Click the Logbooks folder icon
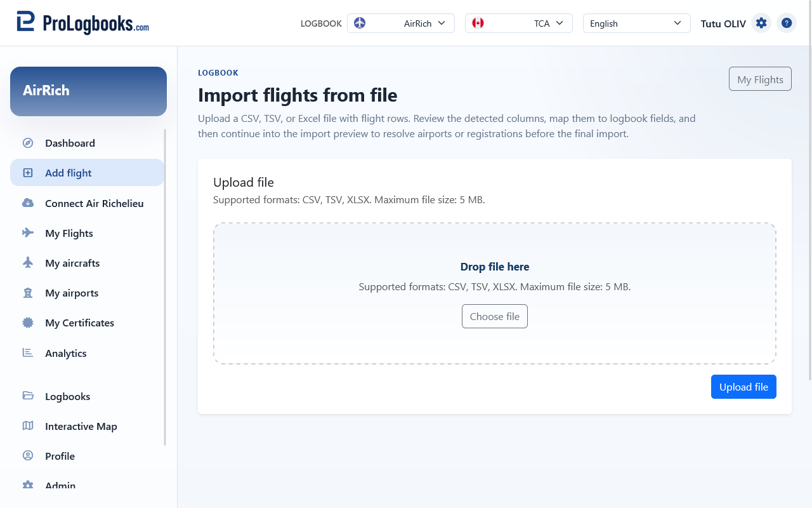Viewport: 812px width, 508px height. point(28,396)
